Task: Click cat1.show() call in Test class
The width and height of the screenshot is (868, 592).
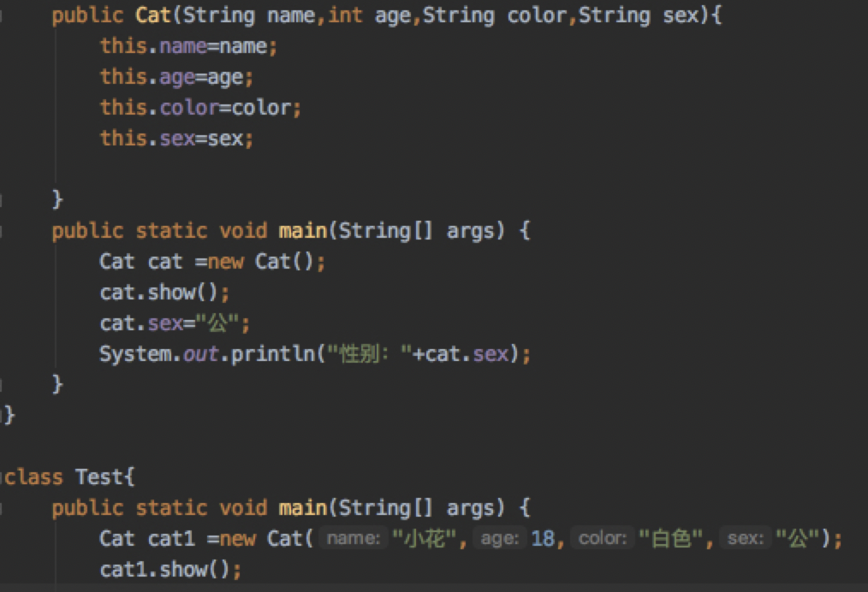Action: (169, 570)
